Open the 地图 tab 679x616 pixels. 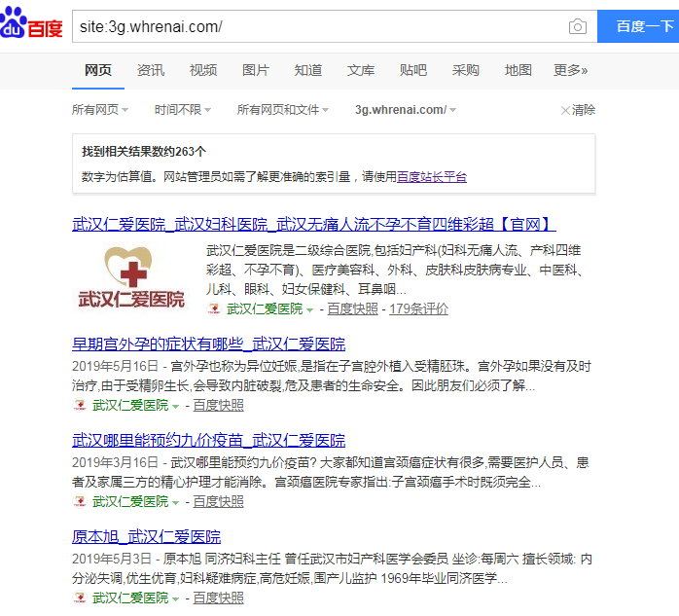point(518,70)
